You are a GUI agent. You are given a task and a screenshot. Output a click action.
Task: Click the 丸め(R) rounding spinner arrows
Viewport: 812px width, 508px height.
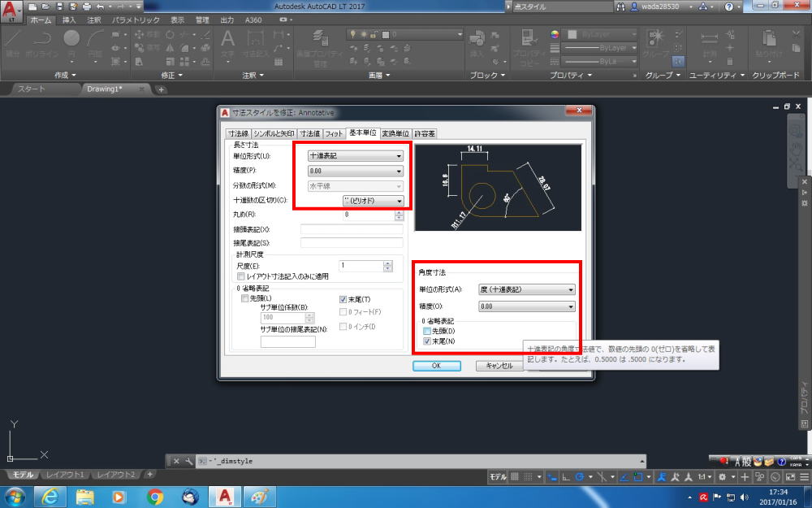399,215
